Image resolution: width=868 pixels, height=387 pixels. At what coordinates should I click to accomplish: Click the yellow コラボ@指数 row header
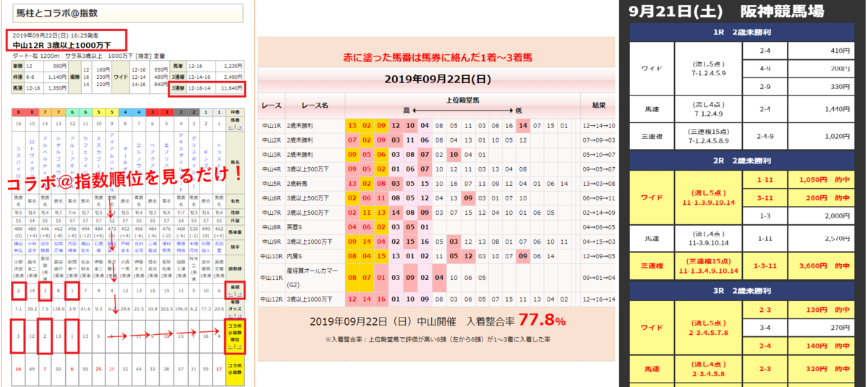[x=235, y=368]
